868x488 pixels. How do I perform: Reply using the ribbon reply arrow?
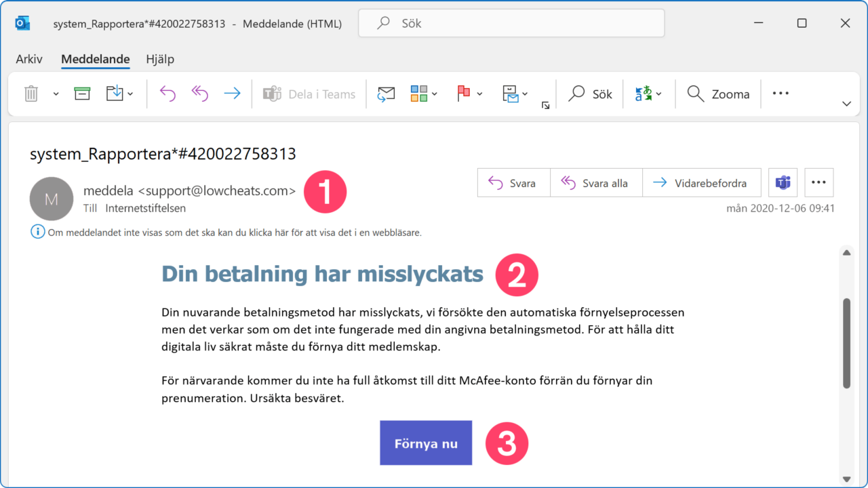tap(167, 94)
